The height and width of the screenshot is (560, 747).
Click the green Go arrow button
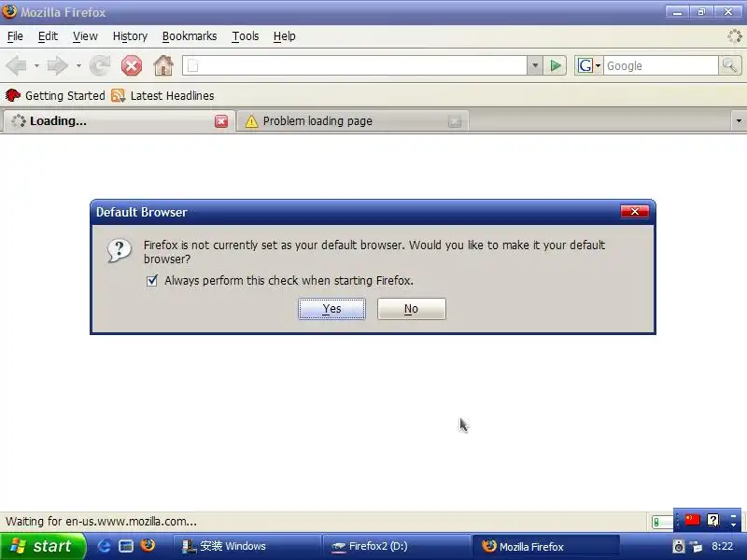tap(555, 65)
